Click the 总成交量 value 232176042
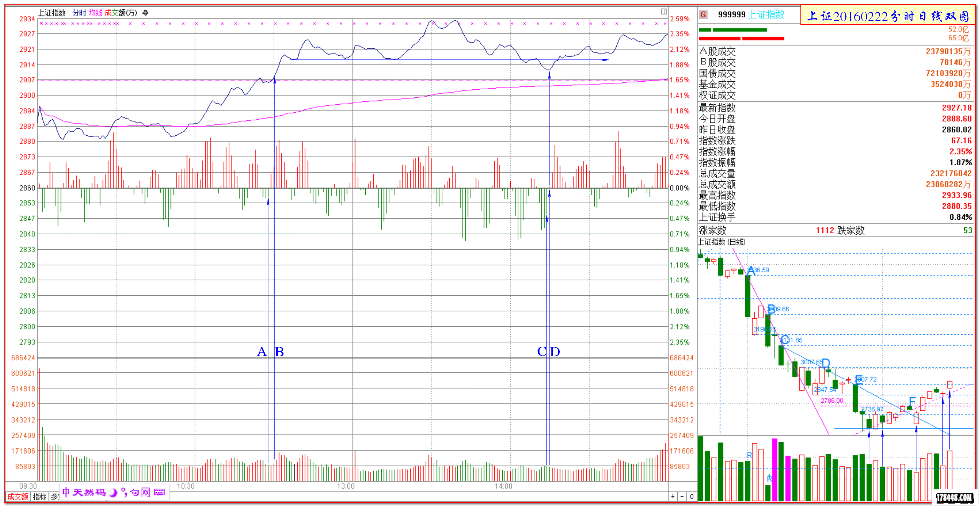Image resolution: width=980 pixels, height=507 pixels. [950, 173]
